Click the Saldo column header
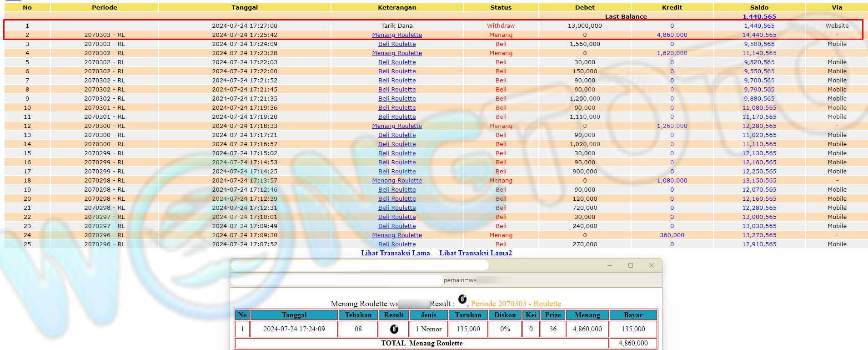 pyautogui.click(x=759, y=7)
